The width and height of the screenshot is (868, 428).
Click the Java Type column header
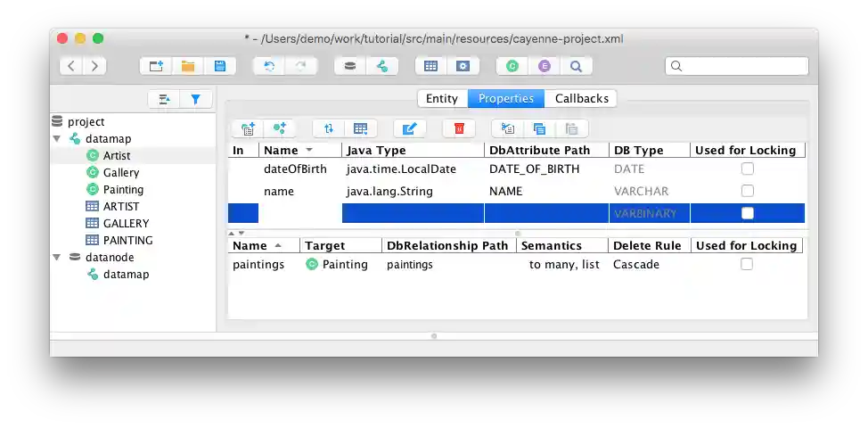[x=413, y=150]
